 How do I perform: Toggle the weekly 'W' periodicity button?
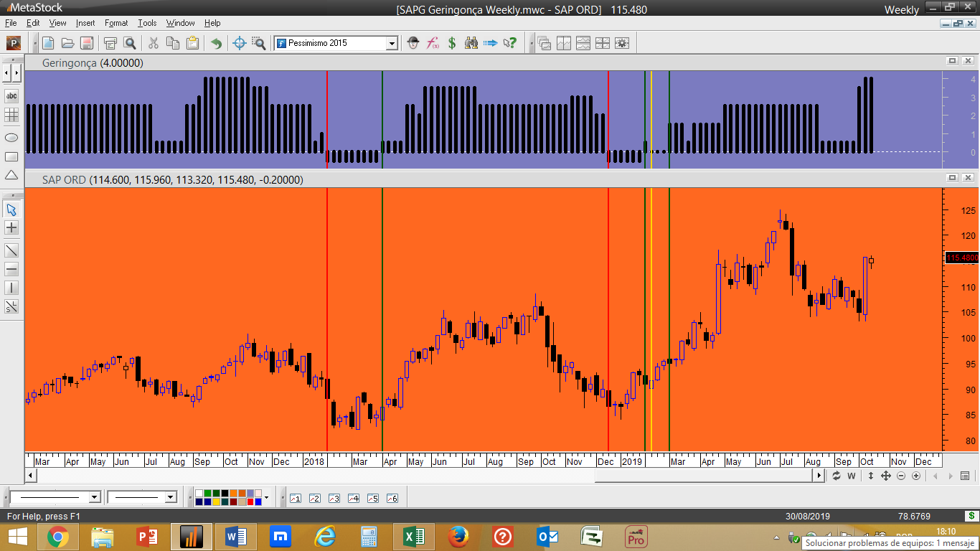click(x=852, y=476)
